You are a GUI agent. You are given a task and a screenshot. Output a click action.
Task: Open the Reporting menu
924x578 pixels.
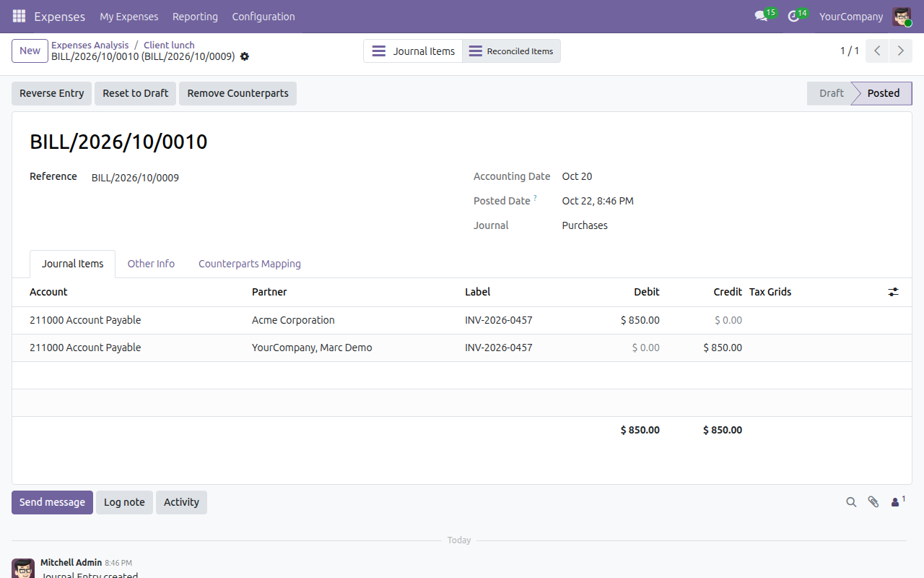coord(195,17)
